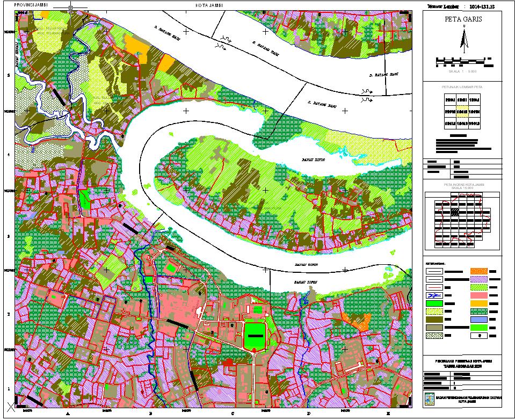Click the orange dotted legend swatch
This screenshot has width=515, height=420.
479,271
